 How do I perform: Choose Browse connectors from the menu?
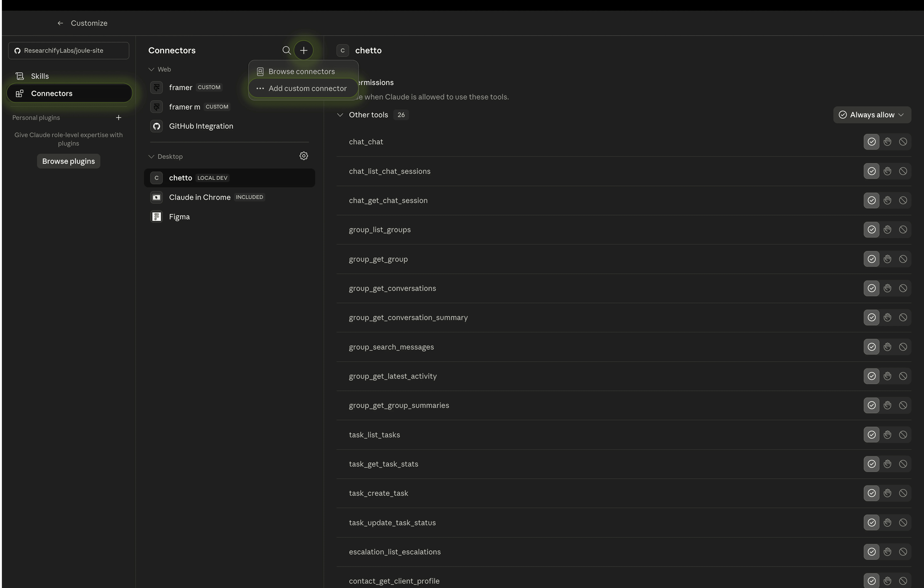coord(303,71)
